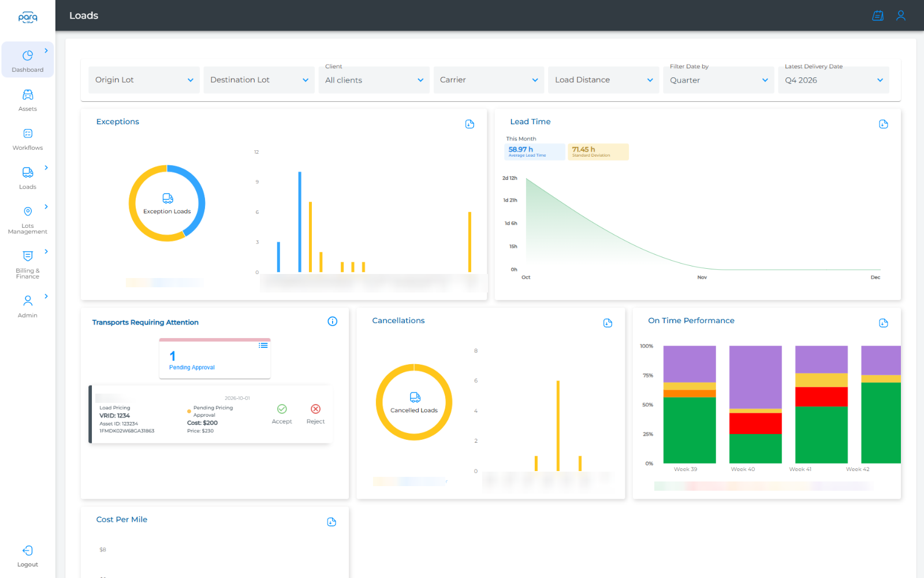The height and width of the screenshot is (578, 924).
Task: Open Lots Management in the sidebar
Action: 28,220
